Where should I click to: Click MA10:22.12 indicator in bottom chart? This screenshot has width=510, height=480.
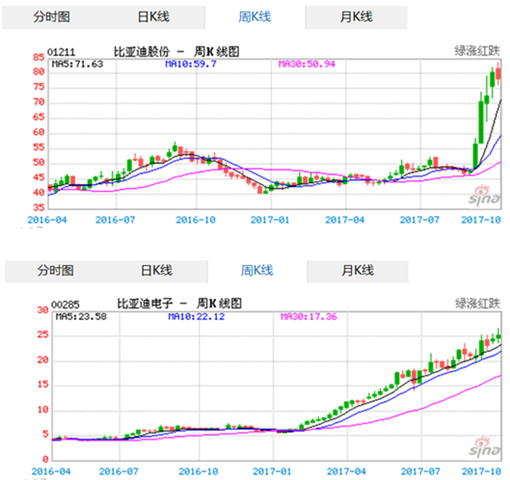point(196,316)
